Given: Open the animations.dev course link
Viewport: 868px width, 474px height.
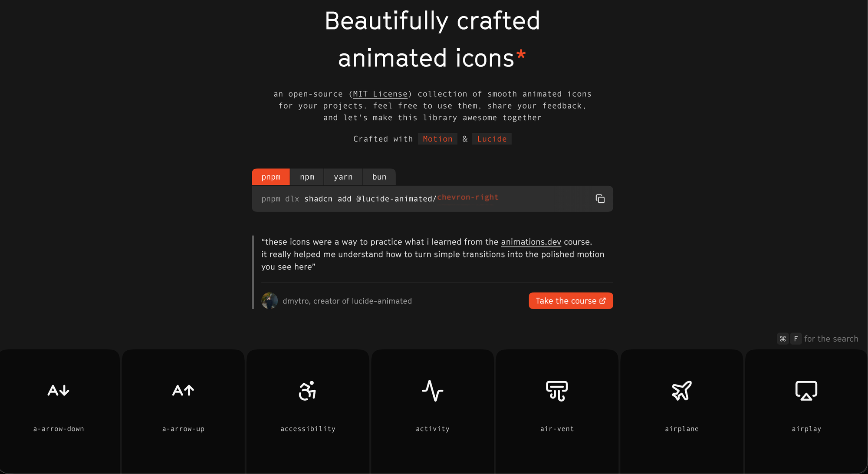Looking at the screenshot, I should click(531, 242).
